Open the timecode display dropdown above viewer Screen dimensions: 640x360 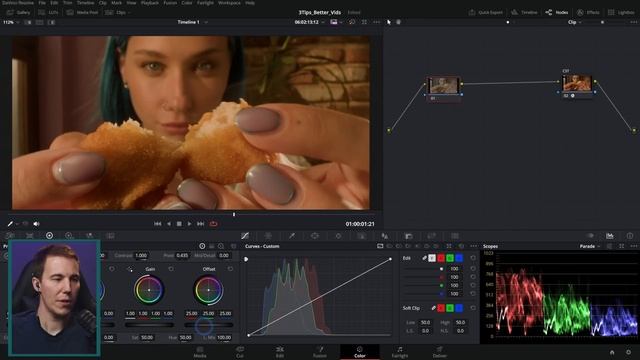pyautogui.click(x=309, y=22)
